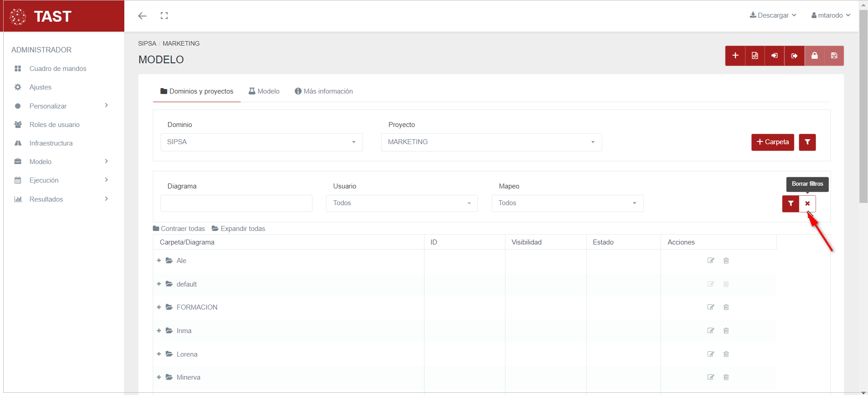
Task: Click the export arrow icon in red toolbar
Action: pyautogui.click(x=794, y=56)
